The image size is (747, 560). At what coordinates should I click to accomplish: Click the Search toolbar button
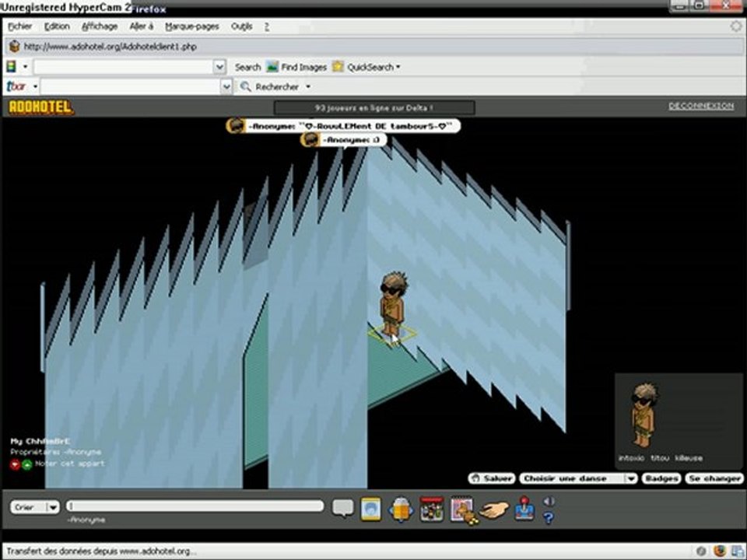point(247,67)
